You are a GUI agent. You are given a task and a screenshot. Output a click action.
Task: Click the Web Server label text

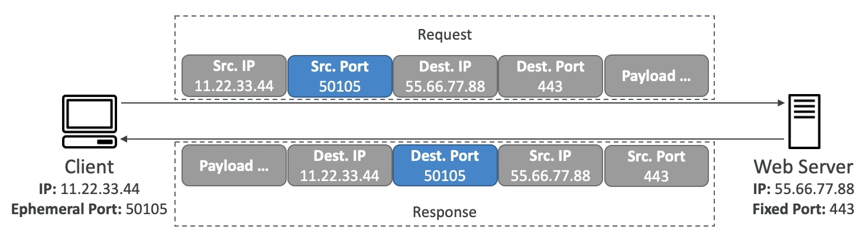tap(803, 166)
